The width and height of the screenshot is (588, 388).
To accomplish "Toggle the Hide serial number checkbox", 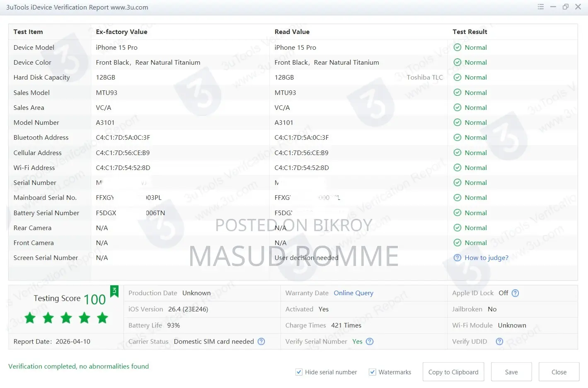I will pos(299,372).
